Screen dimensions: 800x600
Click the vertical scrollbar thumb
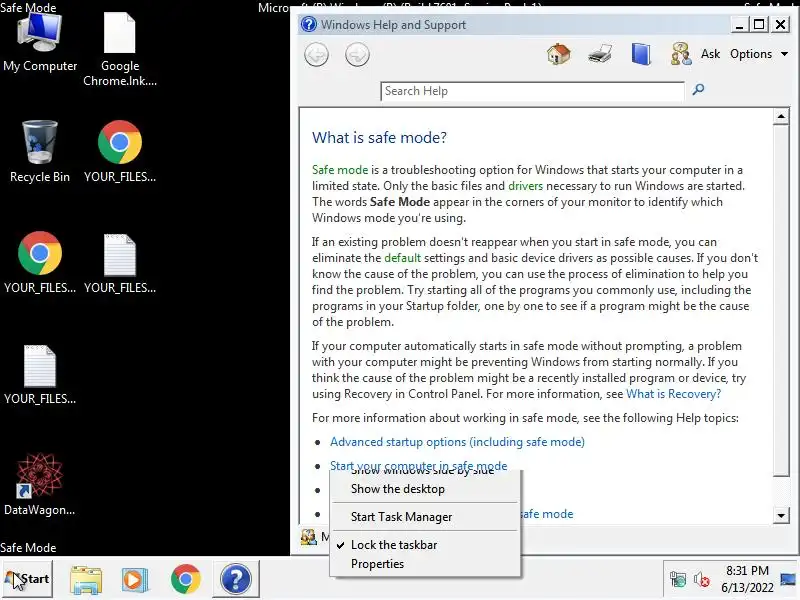click(x=781, y=300)
